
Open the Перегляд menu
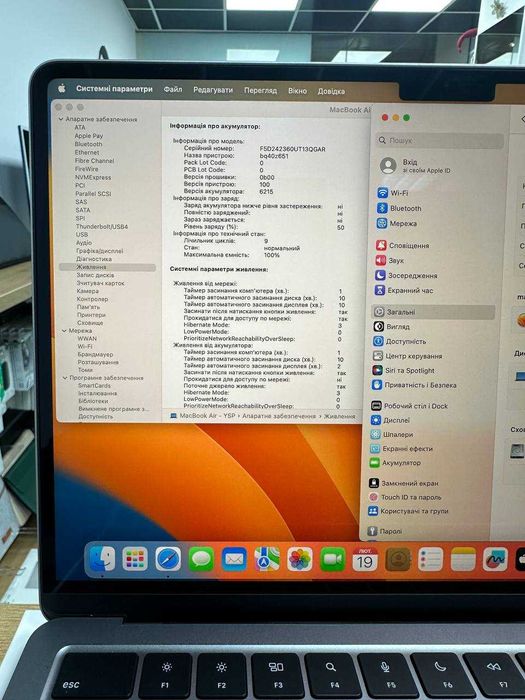click(260, 90)
